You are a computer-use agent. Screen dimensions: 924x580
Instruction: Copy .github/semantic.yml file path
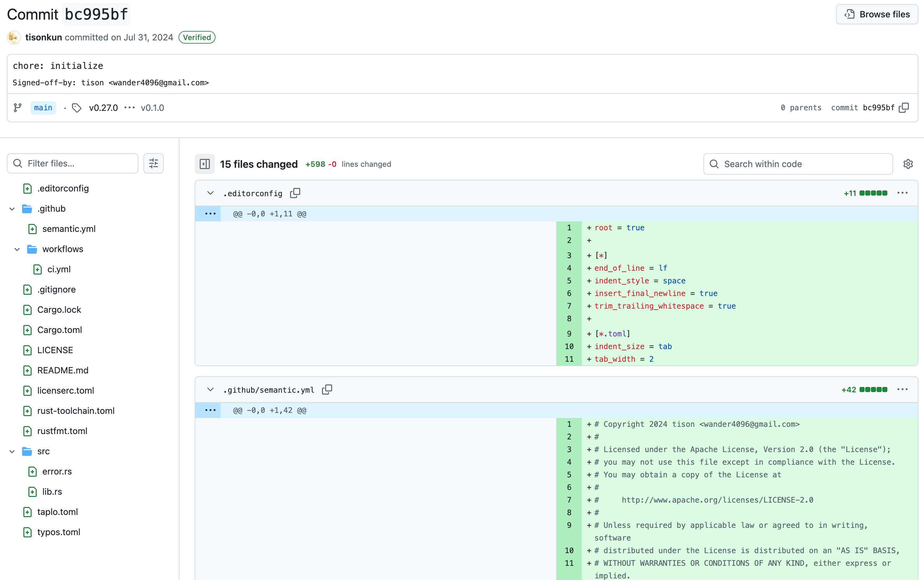coord(327,390)
